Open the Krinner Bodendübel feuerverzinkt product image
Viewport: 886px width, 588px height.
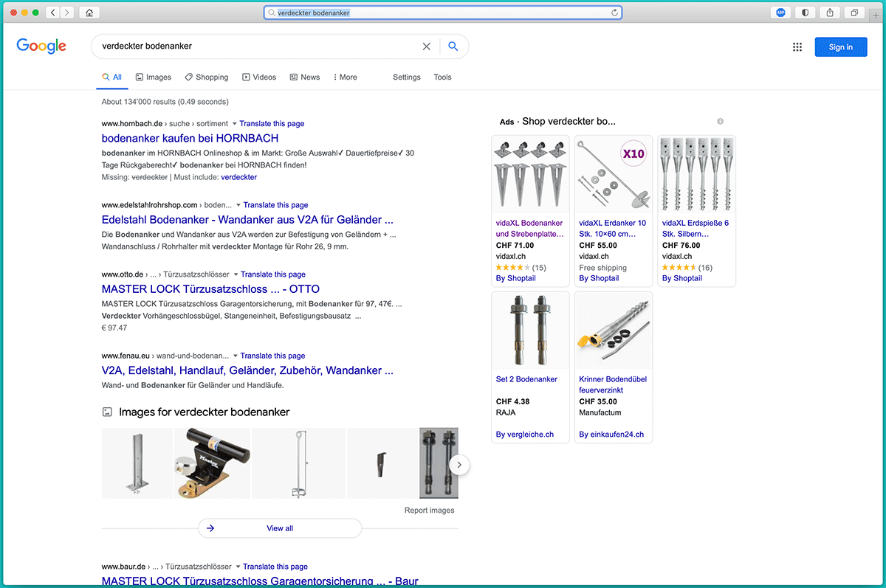(x=614, y=331)
